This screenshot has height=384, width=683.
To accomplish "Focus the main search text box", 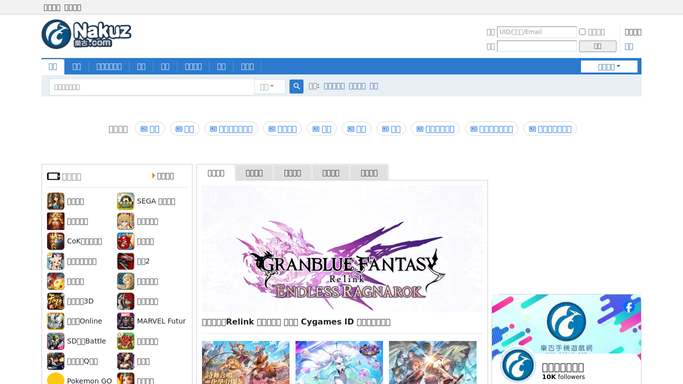I will pyautogui.click(x=152, y=87).
